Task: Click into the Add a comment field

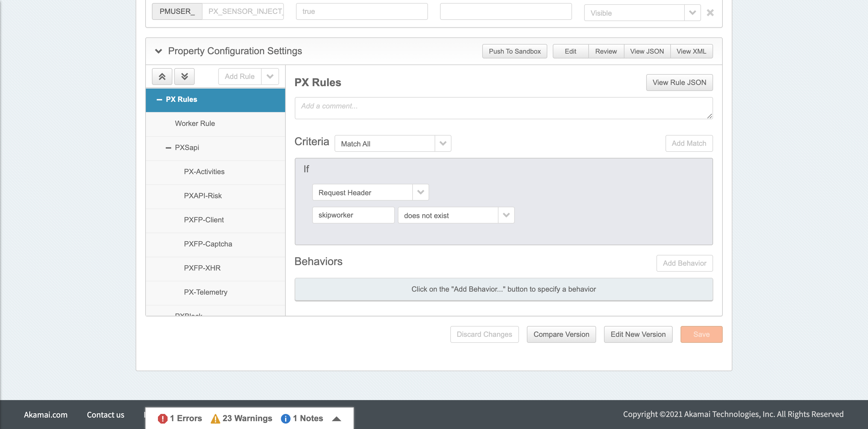Action: point(503,108)
